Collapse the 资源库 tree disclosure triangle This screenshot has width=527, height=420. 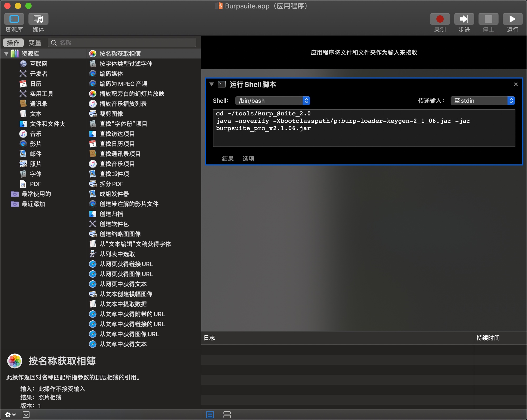(6, 54)
